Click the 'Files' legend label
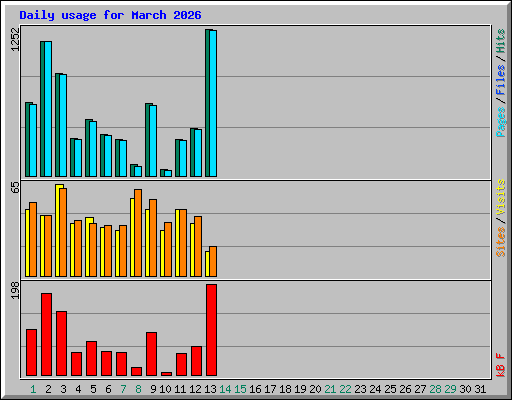Viewport: 512px width, 400px height. pos(500,79)
